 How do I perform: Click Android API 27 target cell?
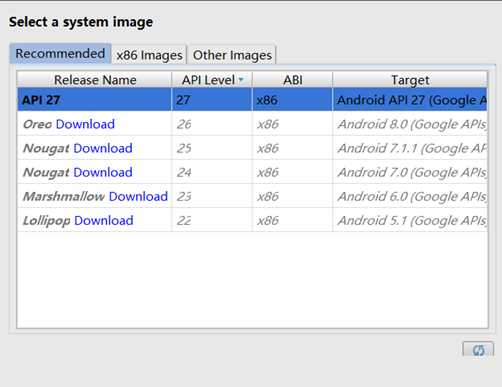[410, 100]
